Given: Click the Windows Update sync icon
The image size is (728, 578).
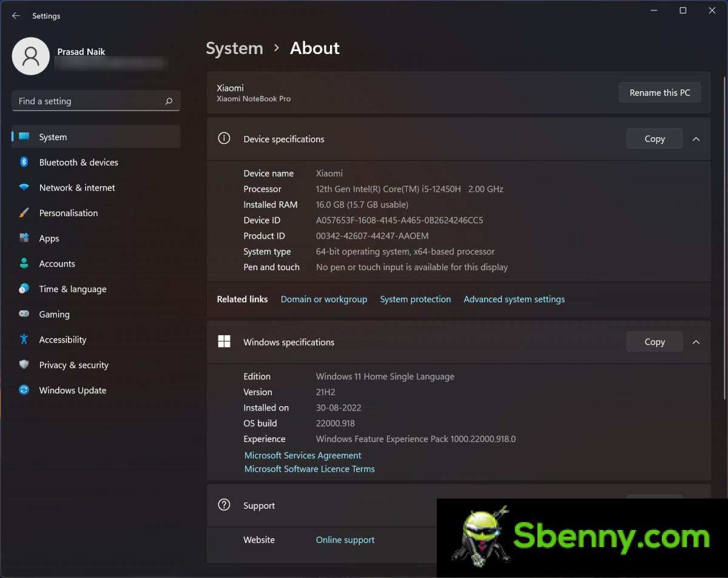Looking at the screenshot, I should point(24,390).
